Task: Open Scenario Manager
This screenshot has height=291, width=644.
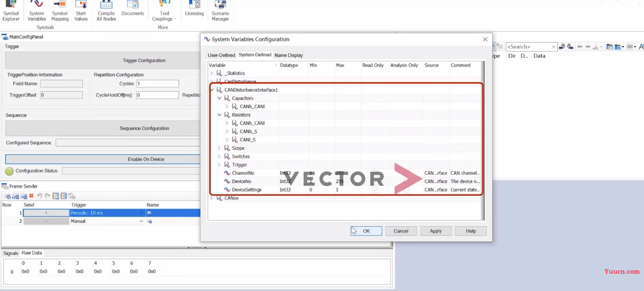Action: [x=220, y=11]
